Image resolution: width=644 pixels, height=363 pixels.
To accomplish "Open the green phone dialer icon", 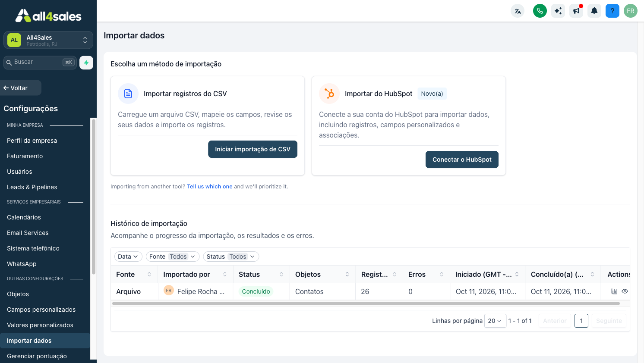I will click(540, 11).
